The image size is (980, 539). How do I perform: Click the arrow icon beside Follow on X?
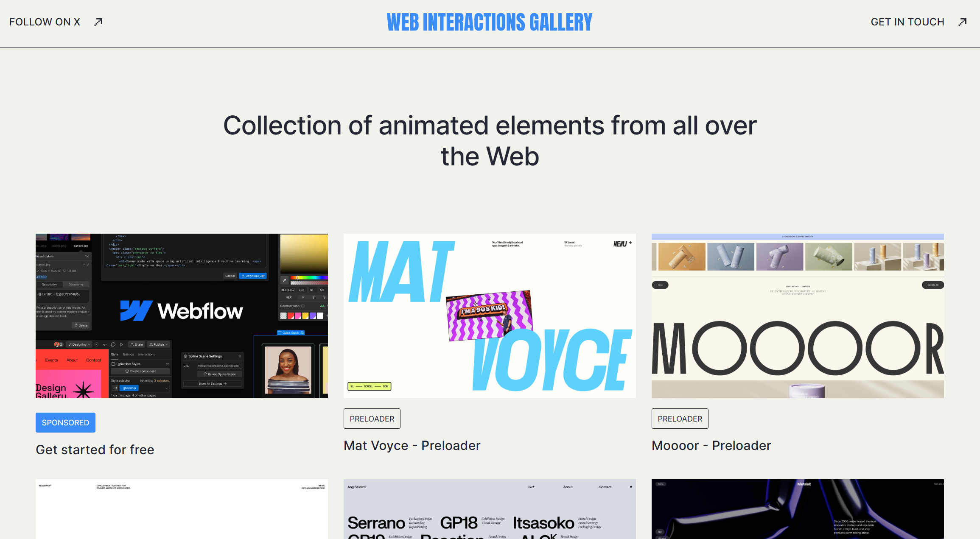click(x=98, y=22)
